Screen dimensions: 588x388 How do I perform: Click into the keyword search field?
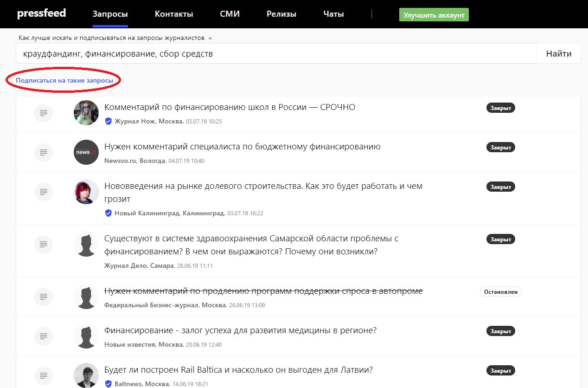[276, 53]
